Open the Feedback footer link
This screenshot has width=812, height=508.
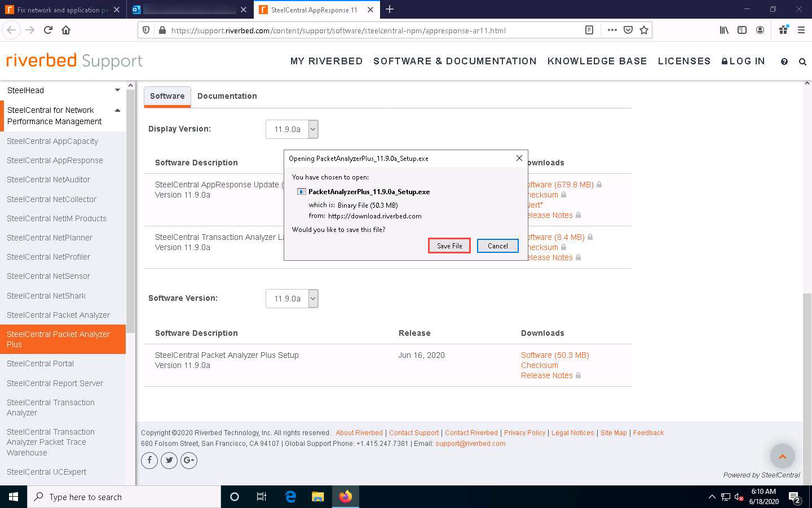(x=648, y=433)
